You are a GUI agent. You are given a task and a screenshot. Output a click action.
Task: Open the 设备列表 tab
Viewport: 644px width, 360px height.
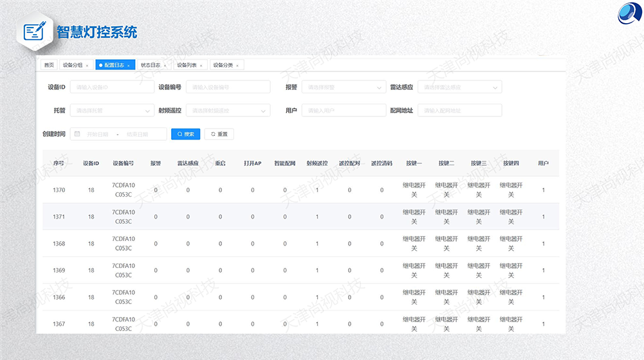[187, 65]
